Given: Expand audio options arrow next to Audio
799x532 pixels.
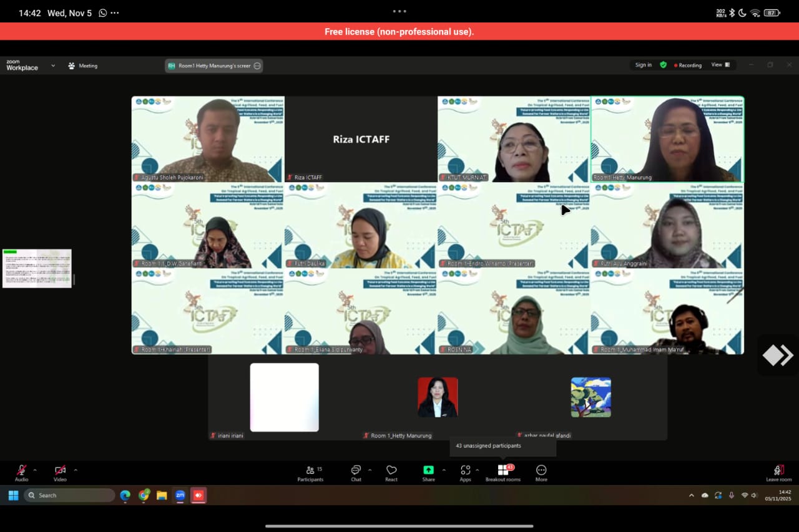Looking at the screenshot, I should [x=35, y=470].
